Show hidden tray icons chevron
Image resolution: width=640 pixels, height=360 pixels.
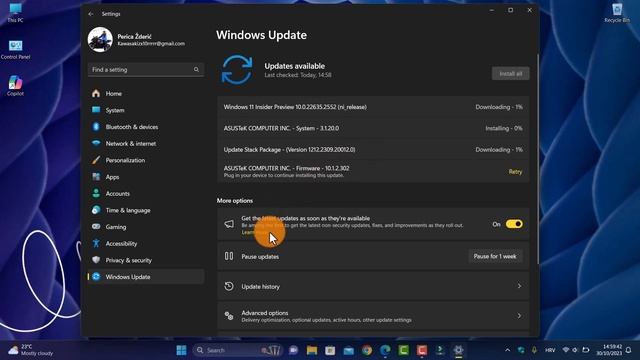(507, 350)
